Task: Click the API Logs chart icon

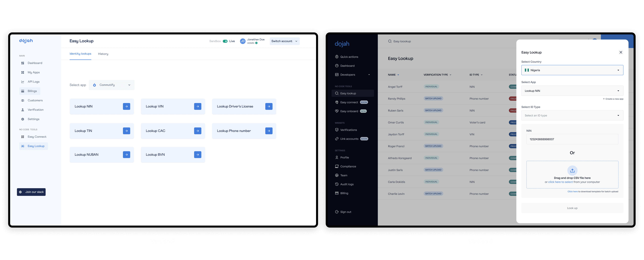Action: pos(23,82)
